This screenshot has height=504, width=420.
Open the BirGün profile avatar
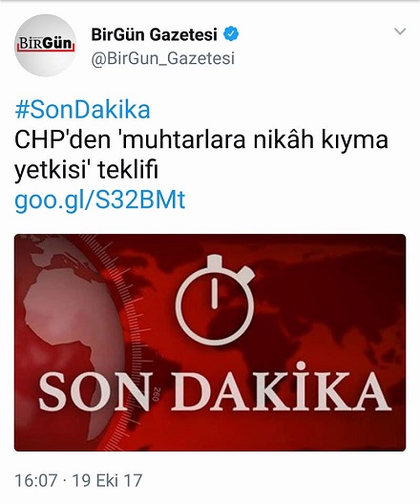45,45
